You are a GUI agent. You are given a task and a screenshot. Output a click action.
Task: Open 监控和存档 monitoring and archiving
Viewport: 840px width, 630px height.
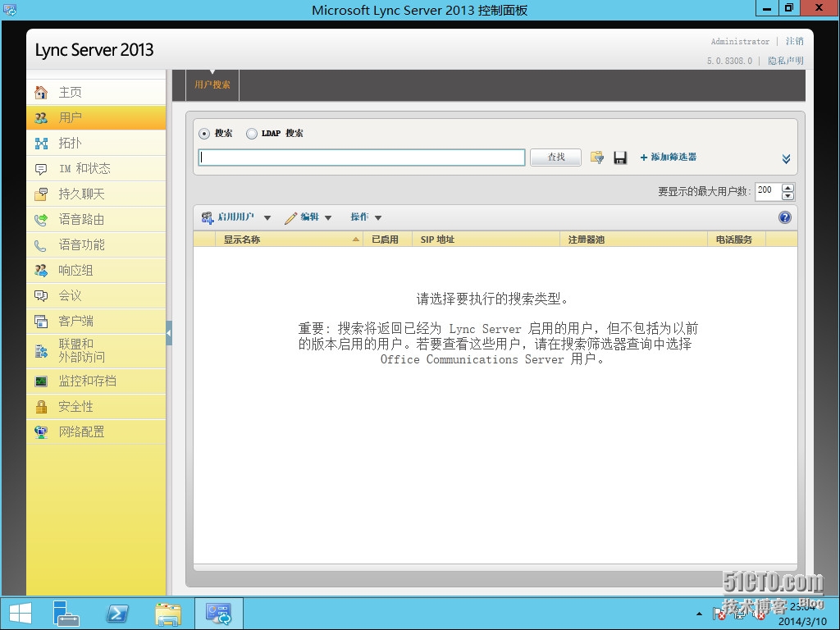[x=96, y=381]
